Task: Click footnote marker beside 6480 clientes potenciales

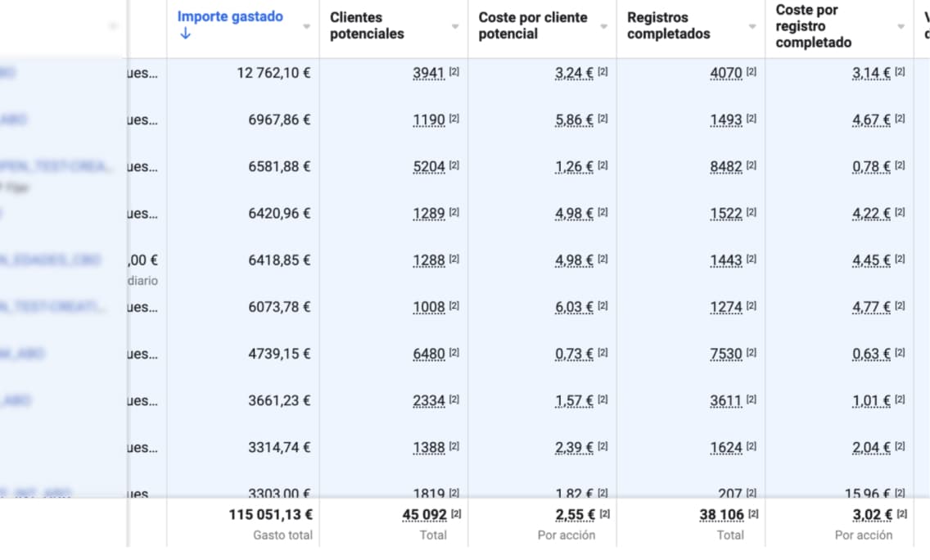Action: (454, 353)
